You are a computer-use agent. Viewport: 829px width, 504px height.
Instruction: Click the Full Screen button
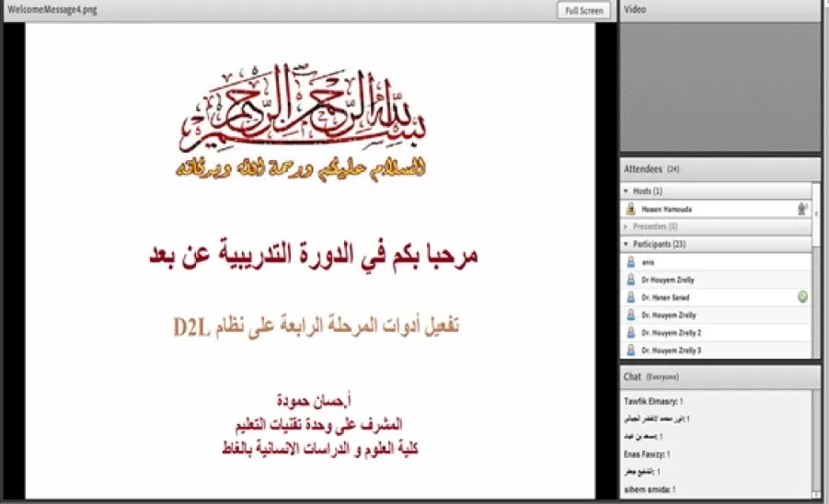(583, 10)
